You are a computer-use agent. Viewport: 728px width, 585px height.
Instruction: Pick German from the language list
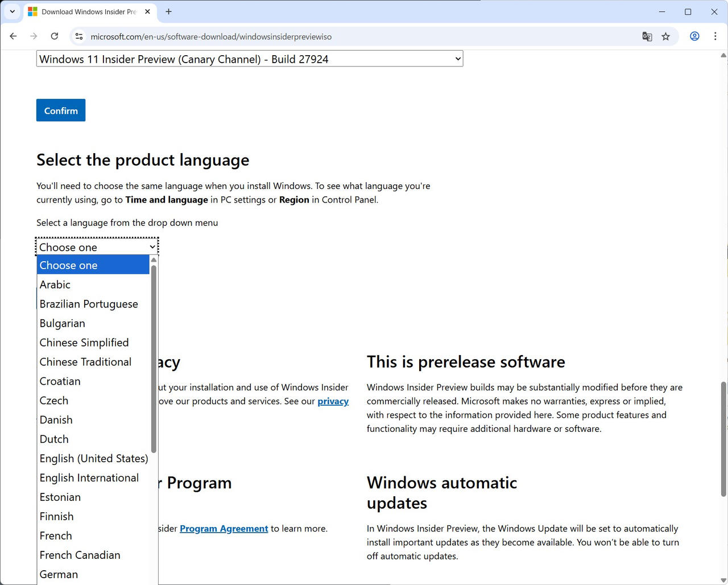pyautogui.click(x=93, y=575)
